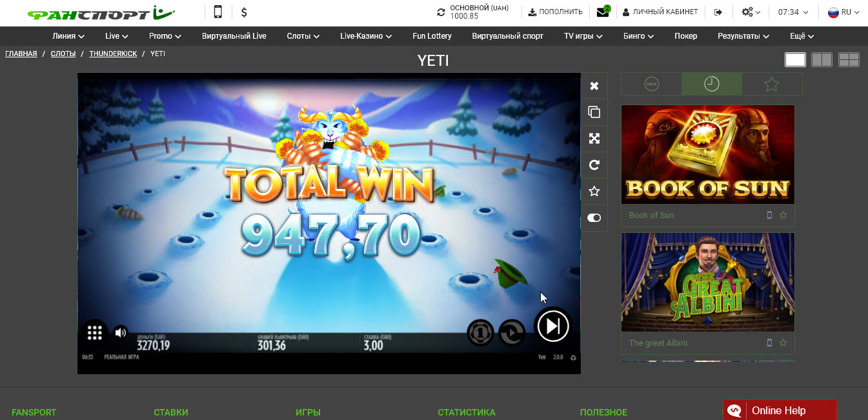Click СТАТИСТИКА footer heading
Viewport: 868px width, 420px height.
click(x=467, y=412)
